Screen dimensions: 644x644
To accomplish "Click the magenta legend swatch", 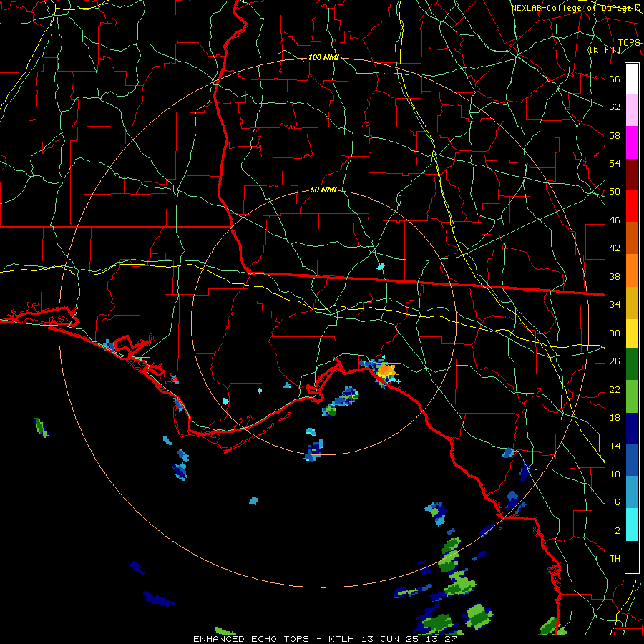I will 632,142.
